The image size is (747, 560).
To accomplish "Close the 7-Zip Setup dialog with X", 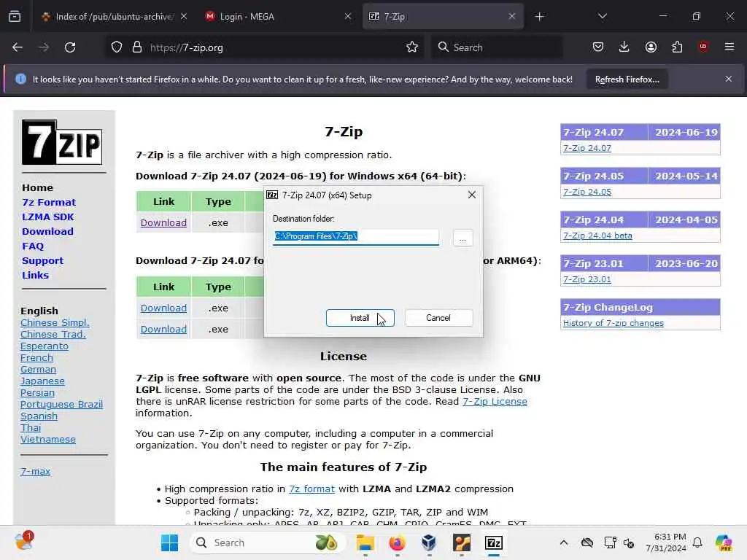I will click(472, 195).
